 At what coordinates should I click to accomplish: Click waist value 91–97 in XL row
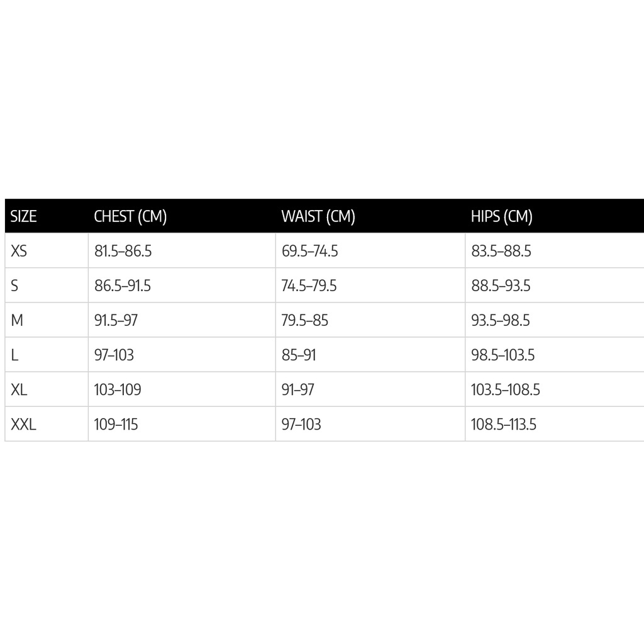298,389
